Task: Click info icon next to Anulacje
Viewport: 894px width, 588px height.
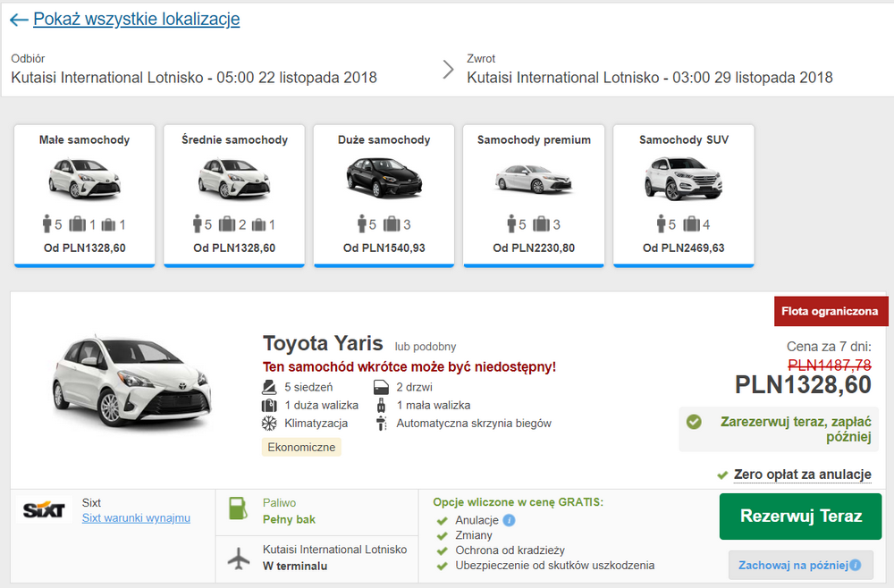Action: tap(510, 520)
